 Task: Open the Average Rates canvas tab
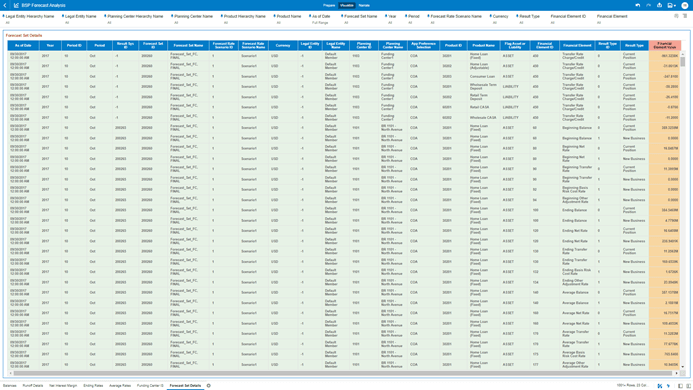point(120,386)
